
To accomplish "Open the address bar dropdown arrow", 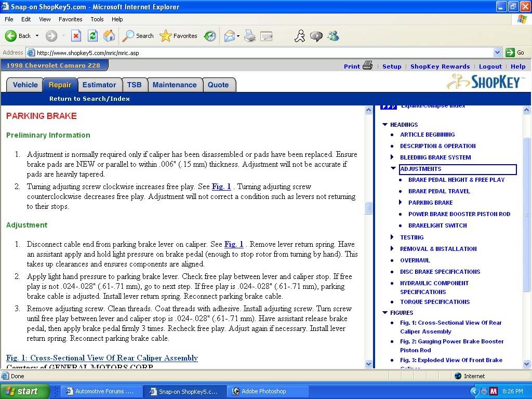I will coord(497,52).
